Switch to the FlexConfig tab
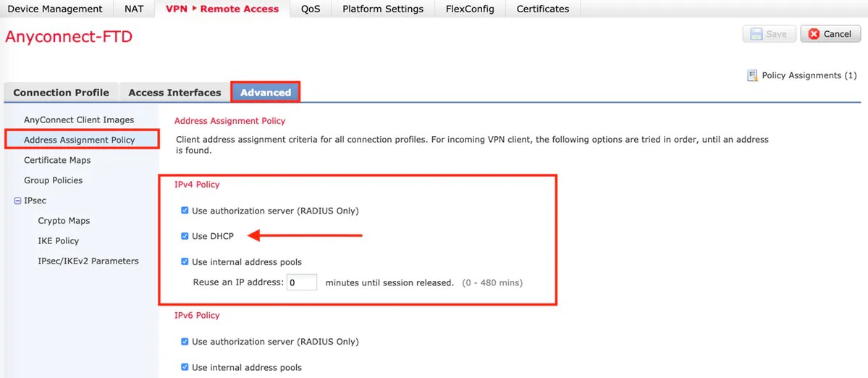This screenshot has width=868, height=378. [470, 9]
